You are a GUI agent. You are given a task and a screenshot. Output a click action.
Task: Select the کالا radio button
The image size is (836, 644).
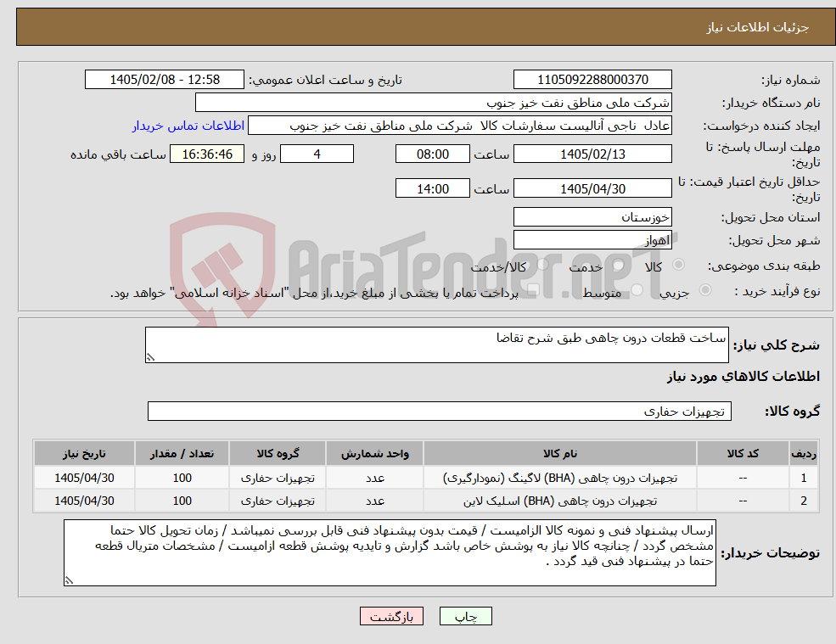tap(679, 265)
